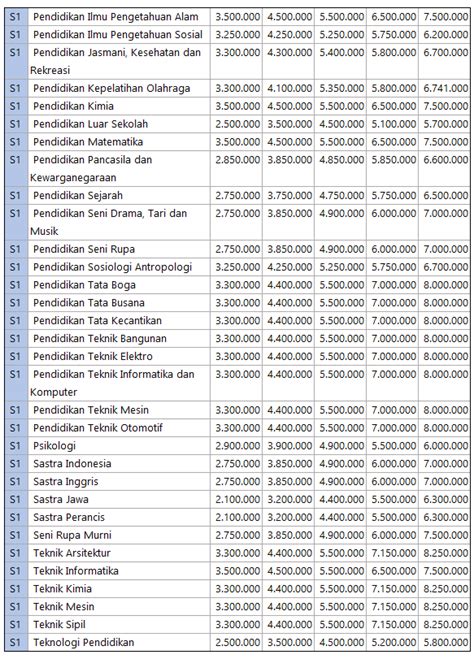Select the Pendidikan Sejarah program name

[78, 195]
